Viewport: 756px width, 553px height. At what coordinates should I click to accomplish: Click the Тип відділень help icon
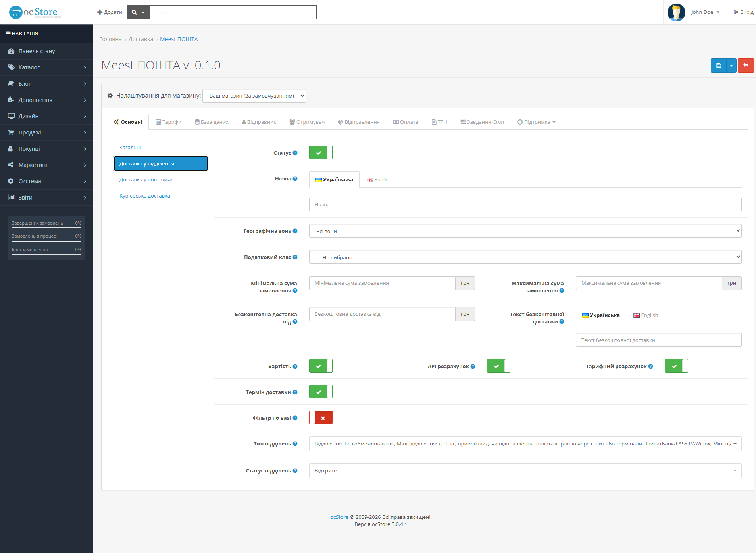pyautogui.click(x=295, y=444)
